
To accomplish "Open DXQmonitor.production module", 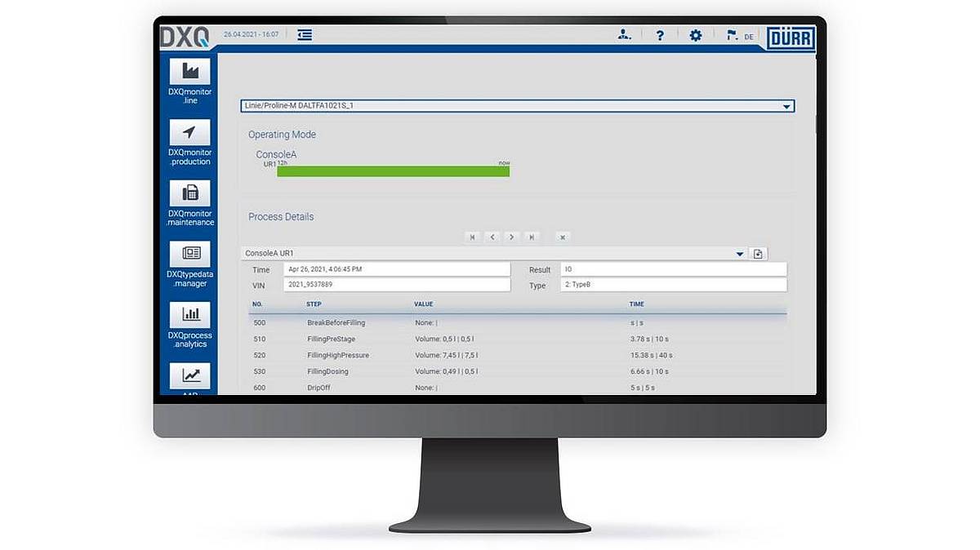I will tap(189, 143).
